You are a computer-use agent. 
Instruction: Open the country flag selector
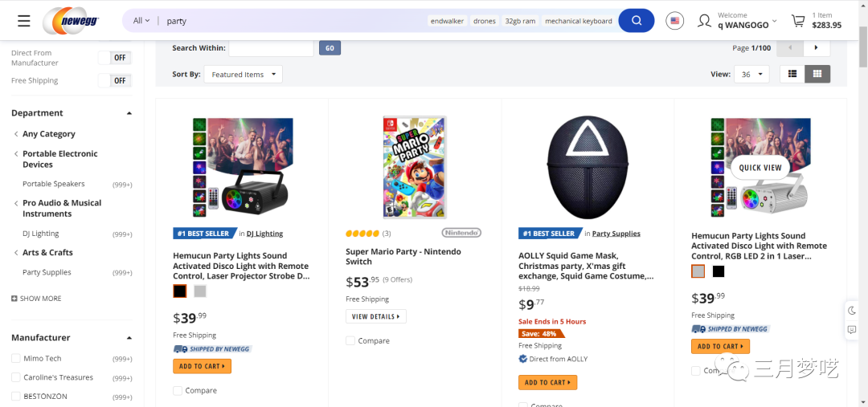click(x=675, y=21)
